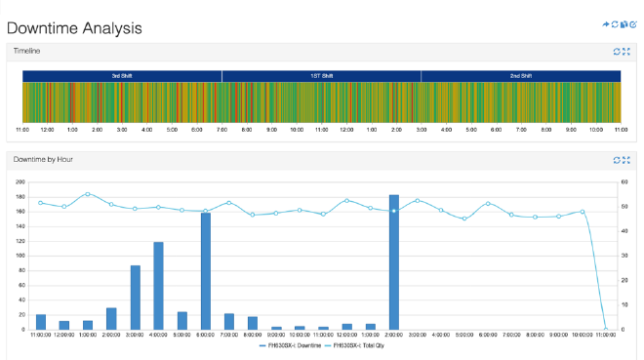Click the 30 label on the right axis
Image resolution: width=644 pixels, height=360 pixels.
[624, 256]
